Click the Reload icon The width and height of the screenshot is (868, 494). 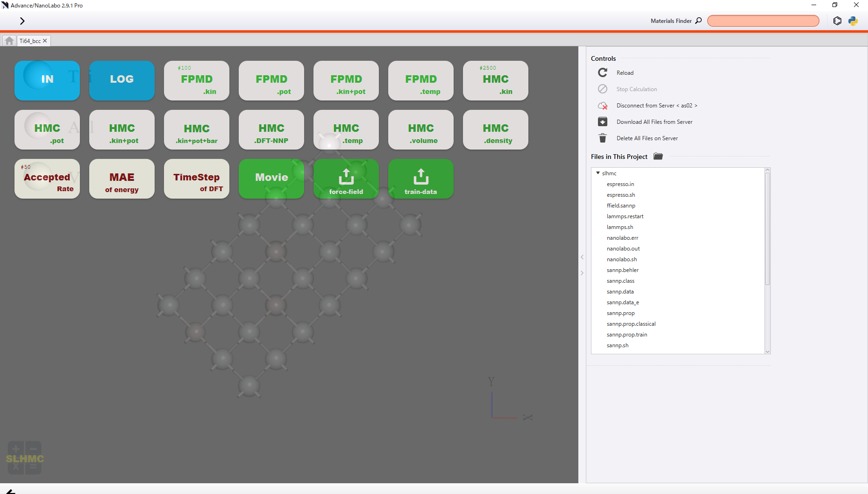(603, 72)
